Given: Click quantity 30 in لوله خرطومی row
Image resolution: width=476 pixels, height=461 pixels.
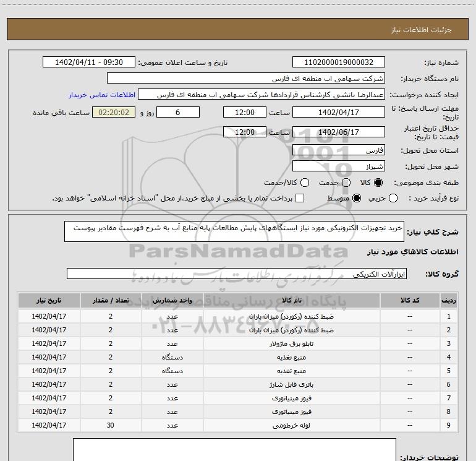Looking at the screenshot, I should 111,426.
